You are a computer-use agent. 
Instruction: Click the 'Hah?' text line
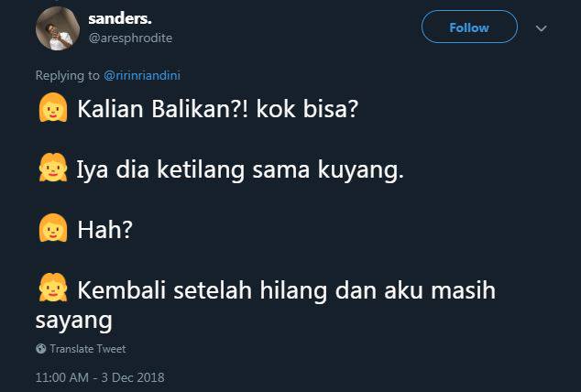104,229
